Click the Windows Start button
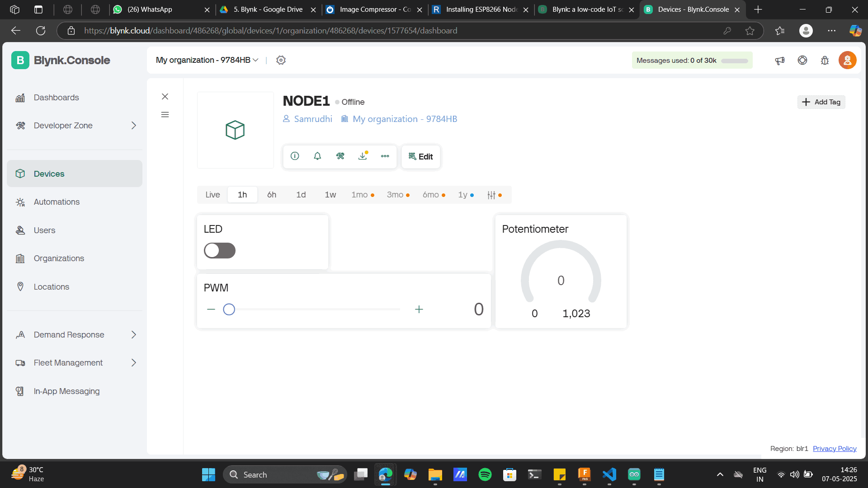The width and height of the screenshot is (868, 488). 208,474
